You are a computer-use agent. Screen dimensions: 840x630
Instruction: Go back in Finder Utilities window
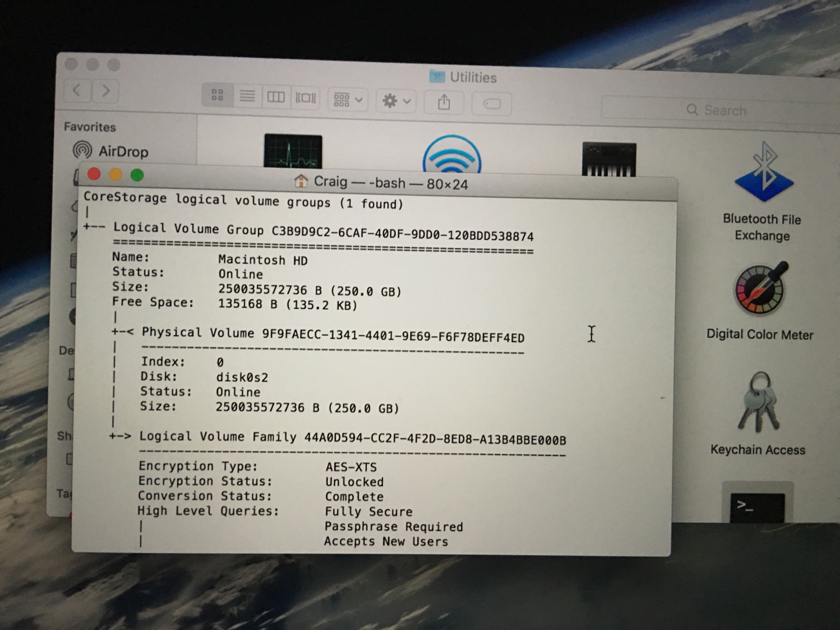click(x=77, y=91)
